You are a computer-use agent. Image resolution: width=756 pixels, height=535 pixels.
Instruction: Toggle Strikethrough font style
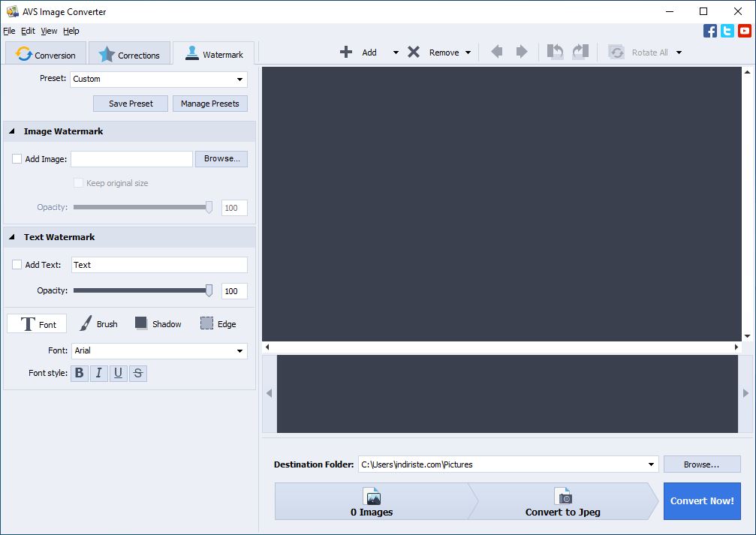point(138,373)
